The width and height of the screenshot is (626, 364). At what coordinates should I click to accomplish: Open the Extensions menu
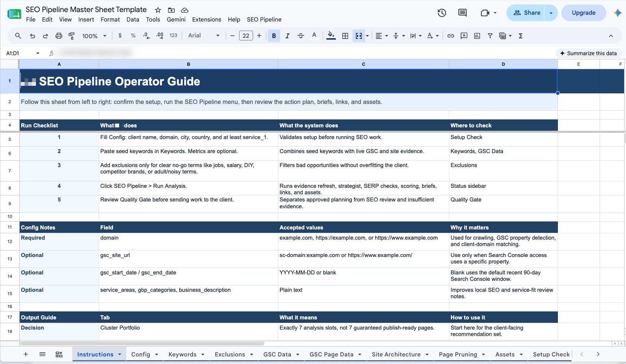[207, 20]
